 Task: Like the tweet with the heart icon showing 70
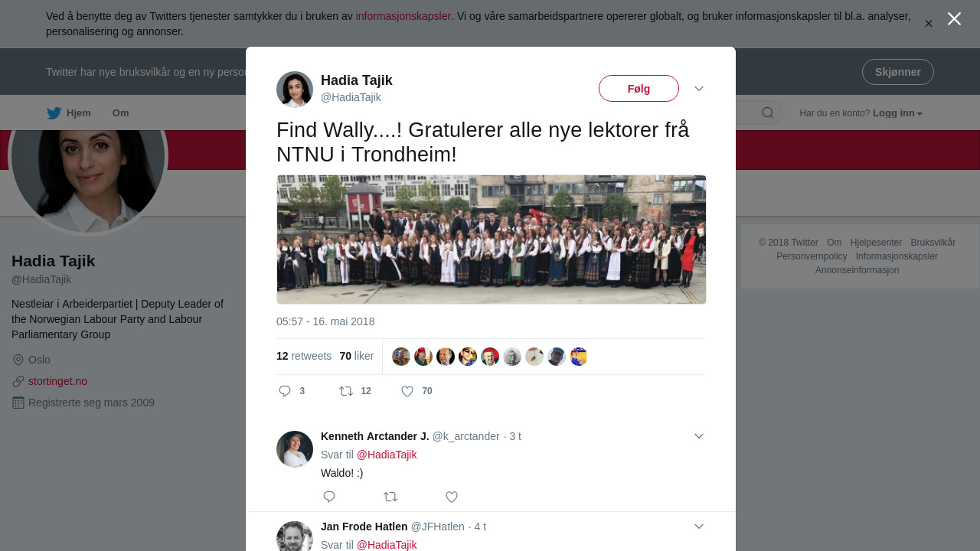click(407, 391)
